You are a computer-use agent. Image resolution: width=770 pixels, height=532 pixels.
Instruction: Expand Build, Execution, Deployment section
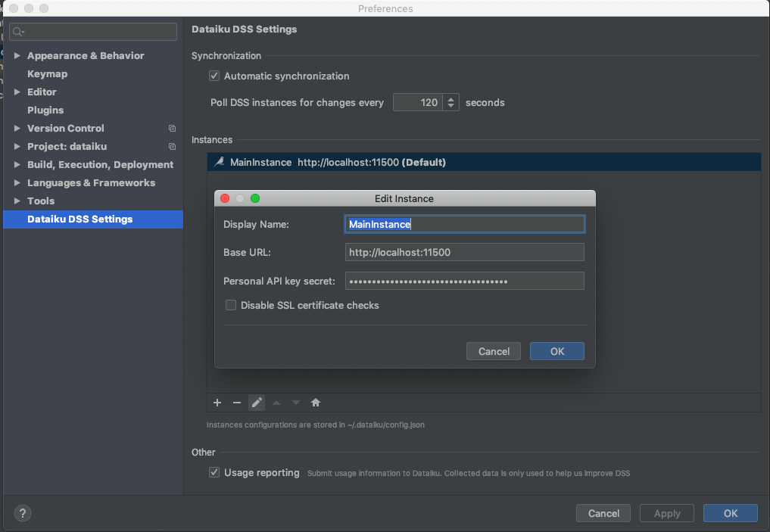pos(17,164)
